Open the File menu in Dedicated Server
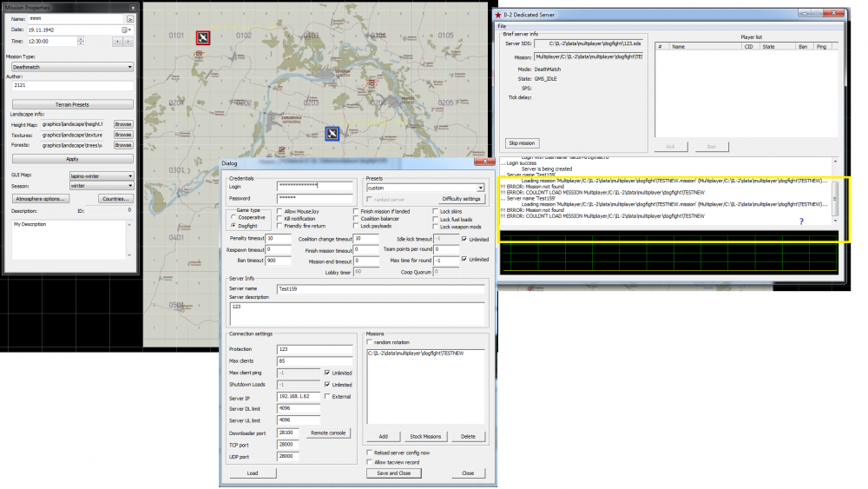The width and height of the screenshot is (868, 489). click(502, 26)
